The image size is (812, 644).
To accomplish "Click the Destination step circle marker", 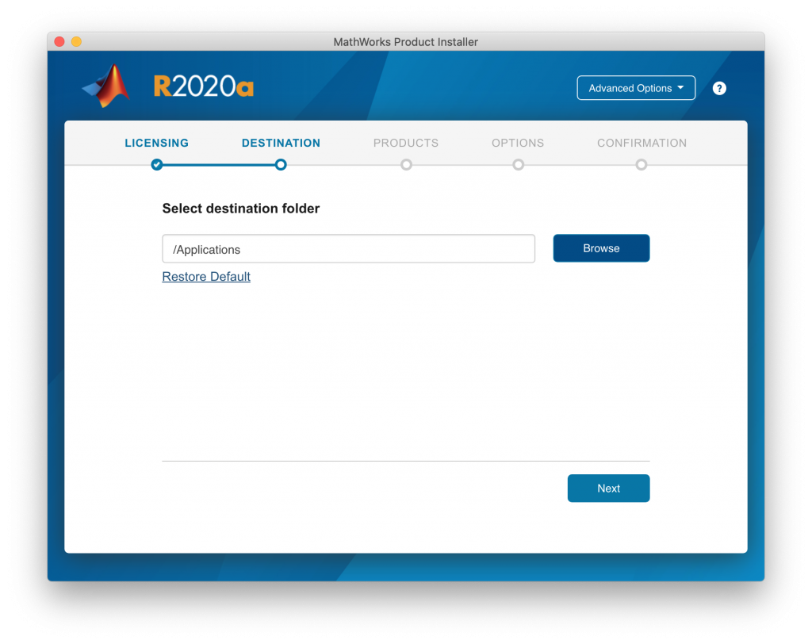I will 281,165.
